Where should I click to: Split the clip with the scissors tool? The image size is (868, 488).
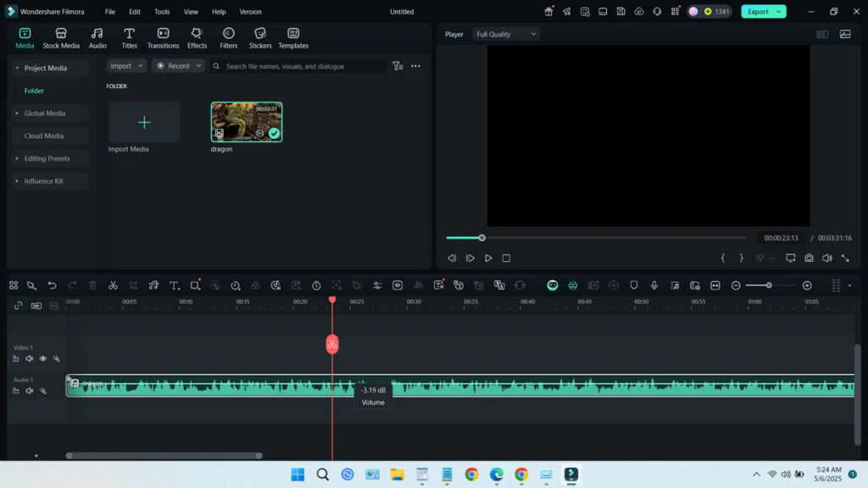click(113, 286)
